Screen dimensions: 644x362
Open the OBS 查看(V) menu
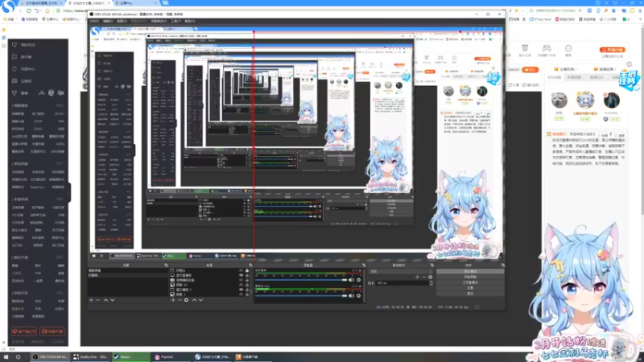click(x=122, y=21)
